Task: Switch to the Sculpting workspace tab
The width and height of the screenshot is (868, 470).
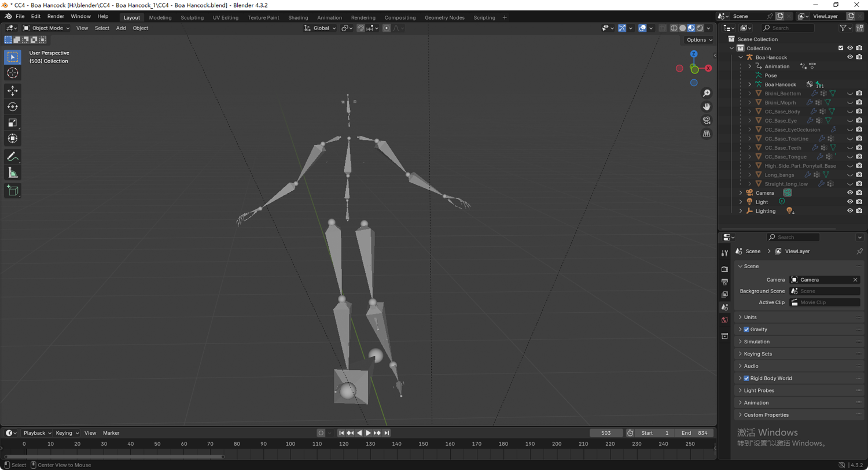Action: tap(192, 17)
